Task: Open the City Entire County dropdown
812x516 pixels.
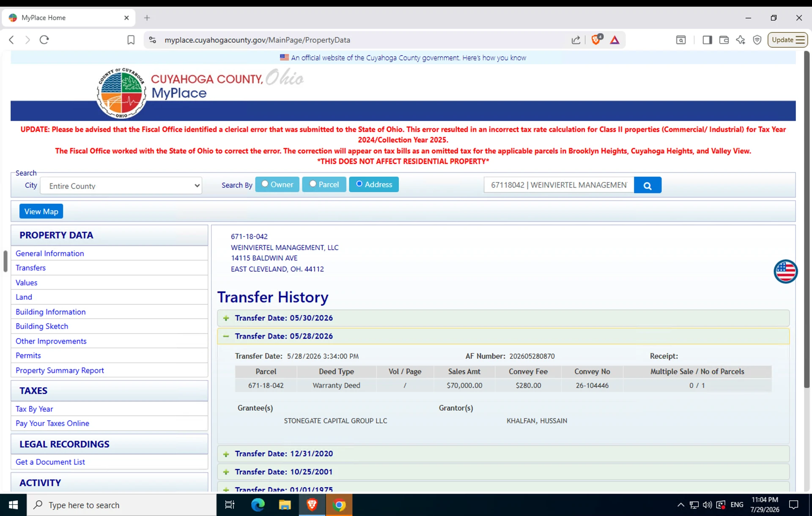Action: click(x=121, y=186)
